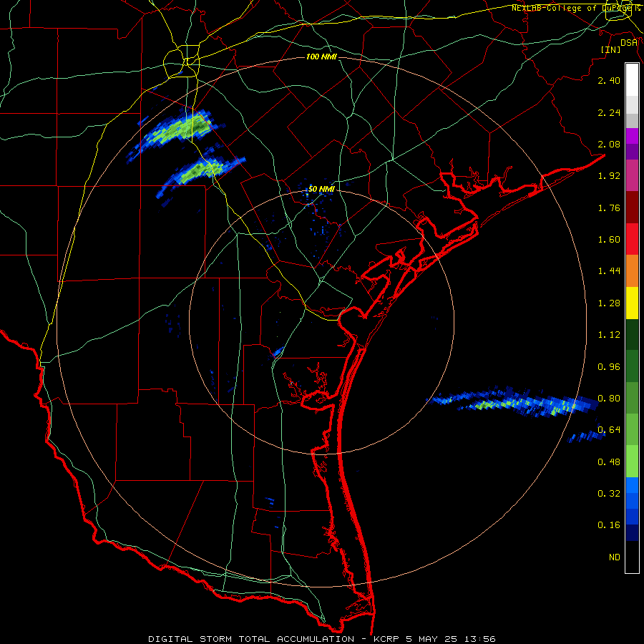644x644 pixels.
Task: Select the "ND" no-data legend label
Action: point(615,557)
